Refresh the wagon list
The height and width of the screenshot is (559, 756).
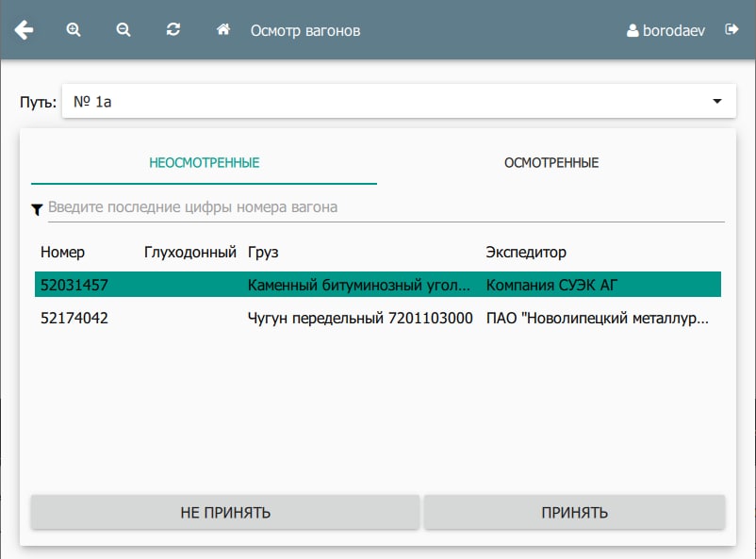[x=173, y=29]
